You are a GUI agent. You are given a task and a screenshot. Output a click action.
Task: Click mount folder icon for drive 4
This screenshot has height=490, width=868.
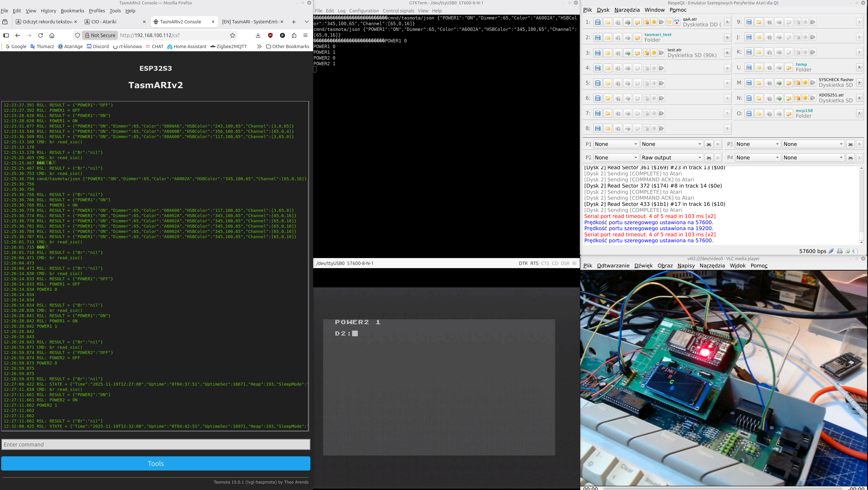(x=608, y=68)
